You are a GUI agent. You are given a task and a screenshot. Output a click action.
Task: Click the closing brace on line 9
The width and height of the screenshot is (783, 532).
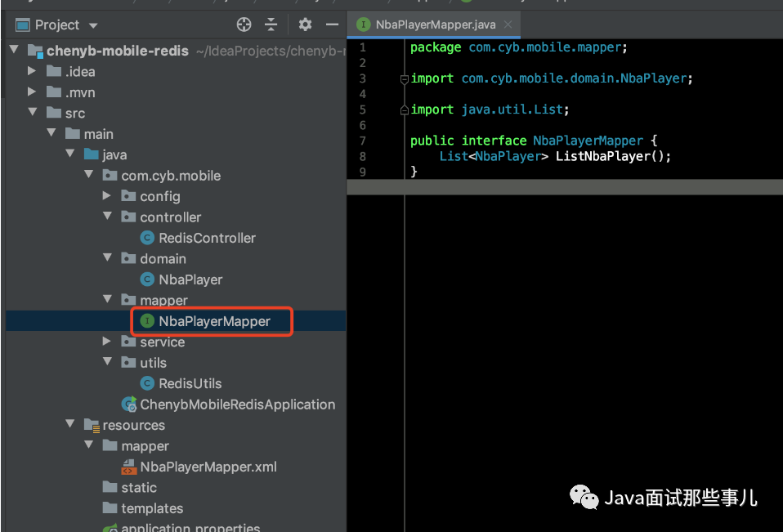pyautogui.click(x=414, y=172)
